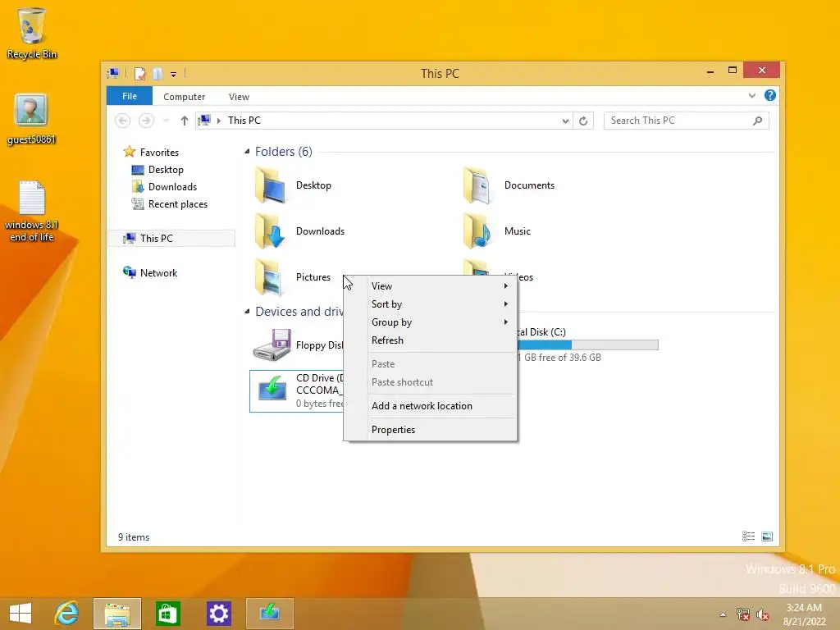The width and height of the screenshot is (840, 630).
Task: Open the Sort by submenu
Action: click(x=430, y=304)
